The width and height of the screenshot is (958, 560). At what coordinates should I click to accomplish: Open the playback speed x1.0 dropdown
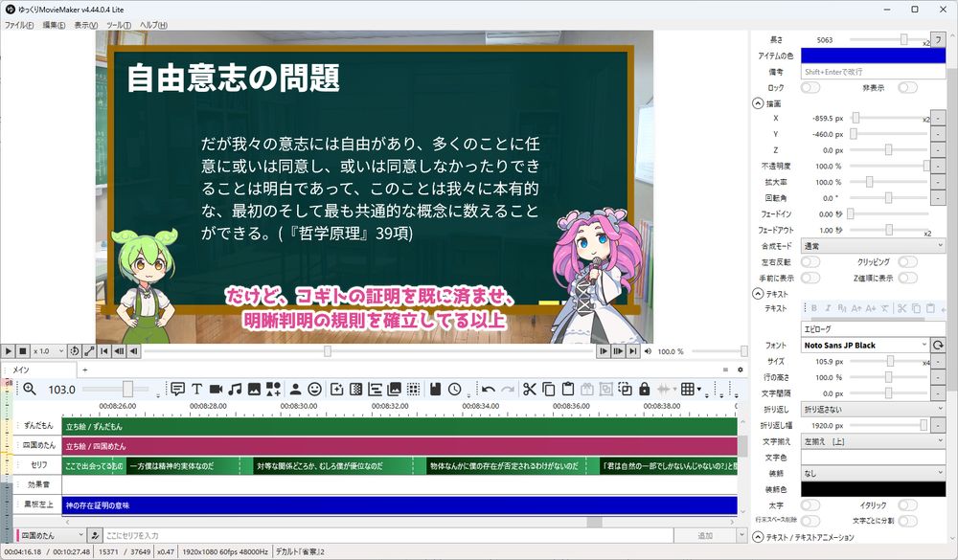pyautogui.click(x=48, y=351)
